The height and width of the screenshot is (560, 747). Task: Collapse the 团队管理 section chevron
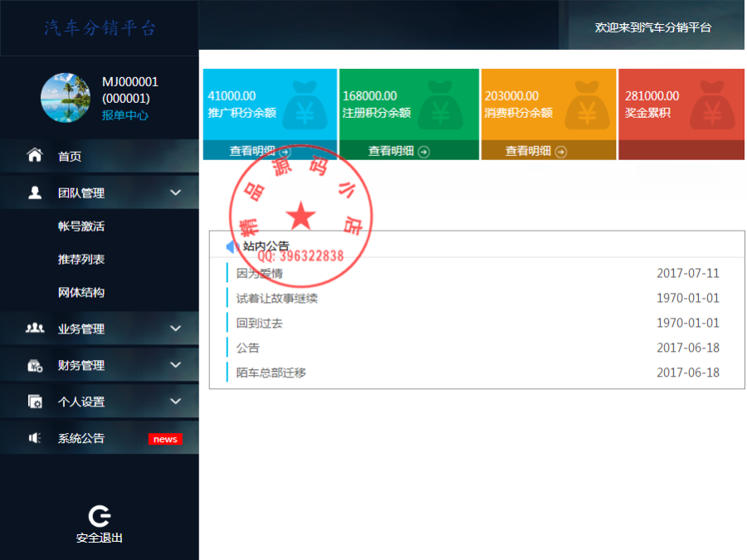(x=175, y=192)
